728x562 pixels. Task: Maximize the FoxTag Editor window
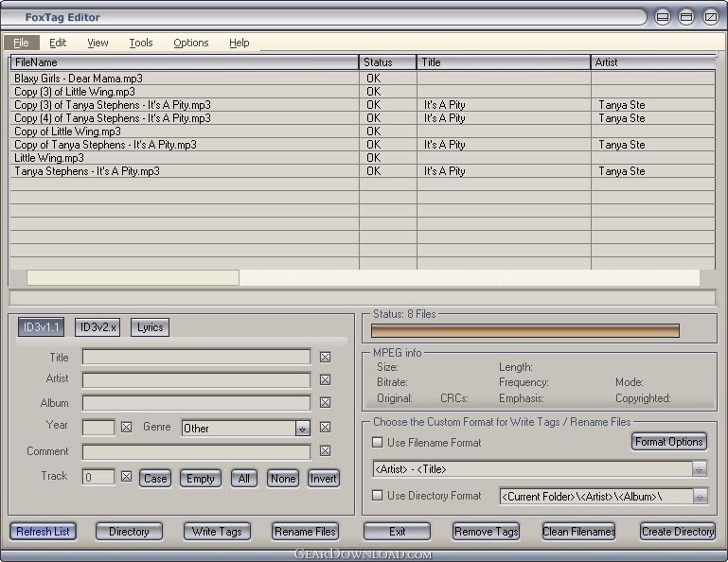pyautogui.click(x=686, y=18)
